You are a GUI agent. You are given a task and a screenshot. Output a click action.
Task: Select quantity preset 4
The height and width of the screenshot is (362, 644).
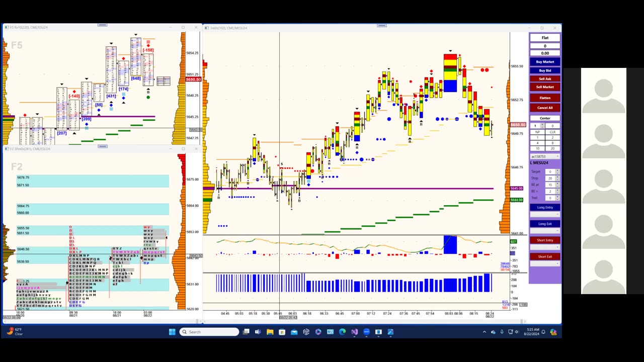pyautogui.click(x=537, y=143)
